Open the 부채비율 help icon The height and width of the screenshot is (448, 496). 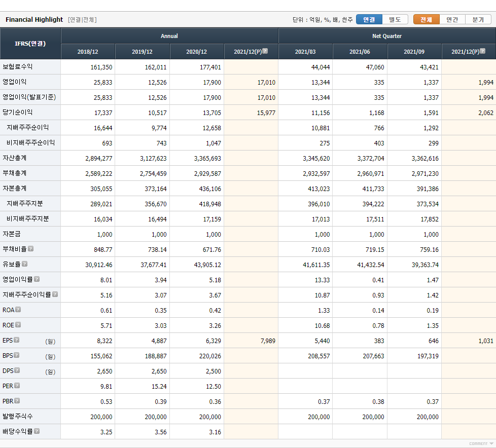(x=31, y=249)
